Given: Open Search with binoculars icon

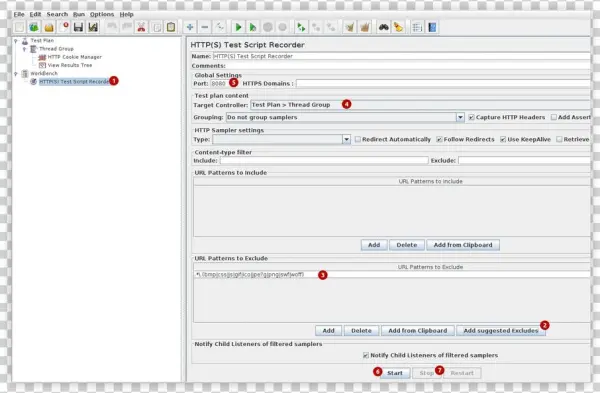Looking at the screenshot, I should click(x=383, y=27).
